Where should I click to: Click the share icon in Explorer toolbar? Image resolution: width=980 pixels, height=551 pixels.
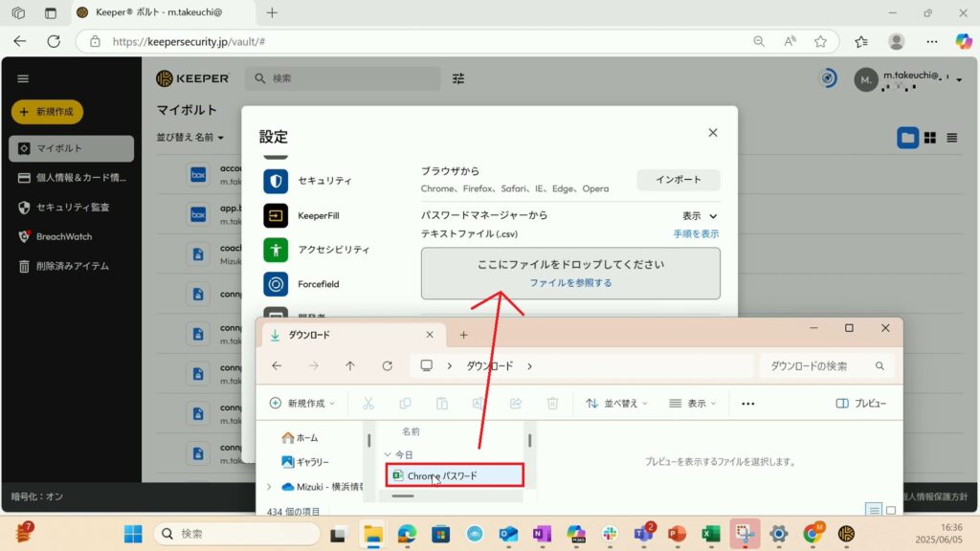point(516,404)
